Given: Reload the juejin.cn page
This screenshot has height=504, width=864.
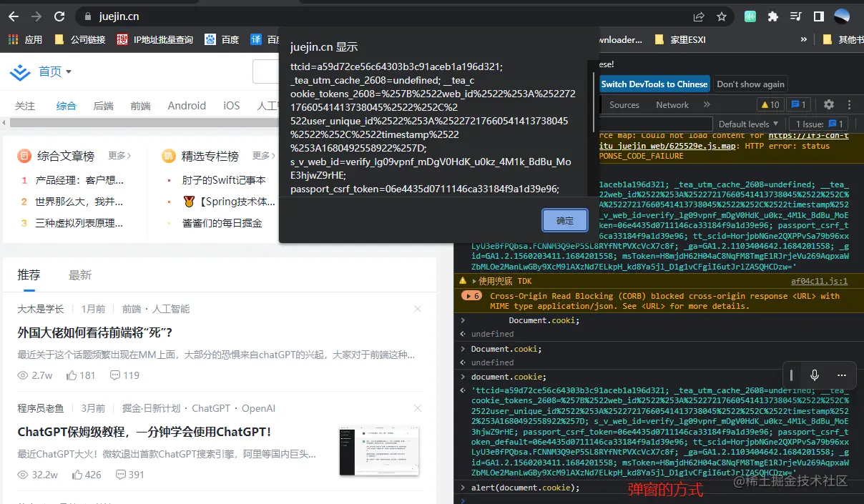Looking at the screenshot, I should pyautogui.click(x=59, y=16).
